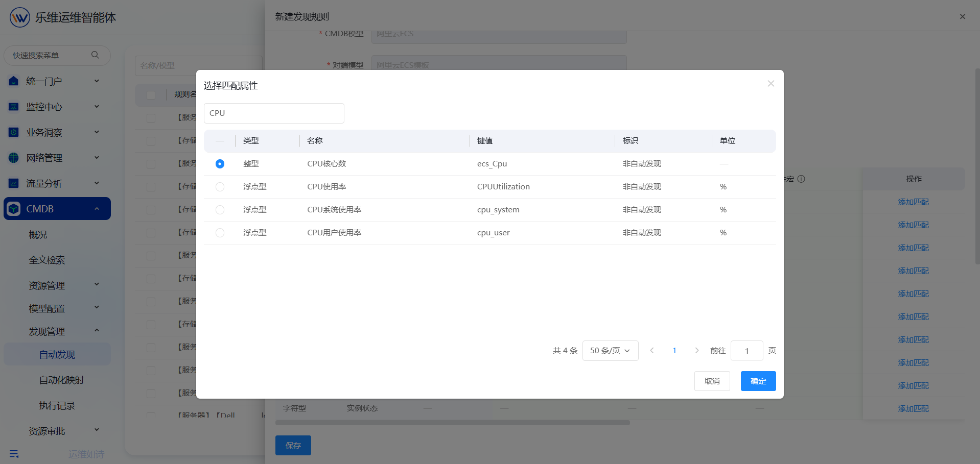Expand the 监控中心 menu

point(97,106)
